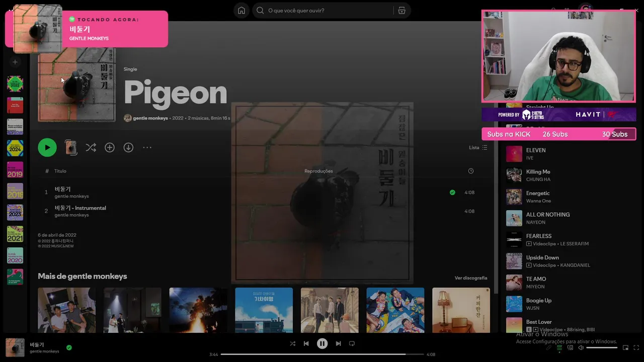Open gentle monkeys artist link in header
This screenshot has height=362, width=644.
coord(150,118)
